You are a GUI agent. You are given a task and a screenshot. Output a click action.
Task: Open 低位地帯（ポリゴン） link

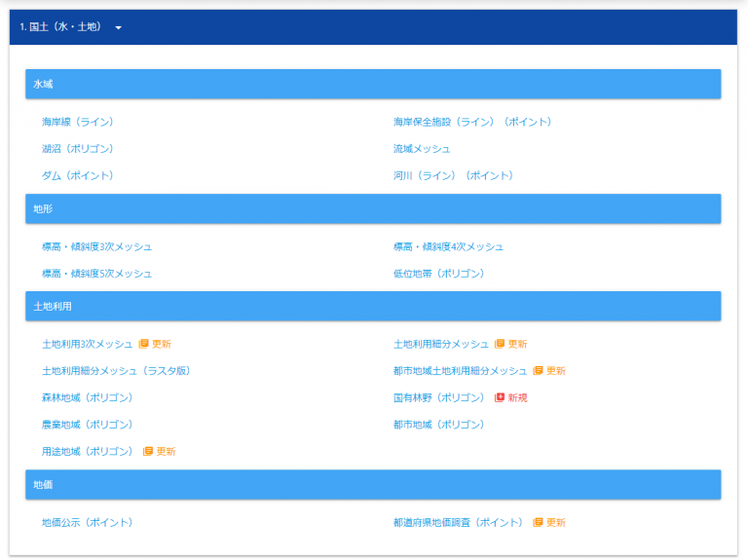pos(439,274)
